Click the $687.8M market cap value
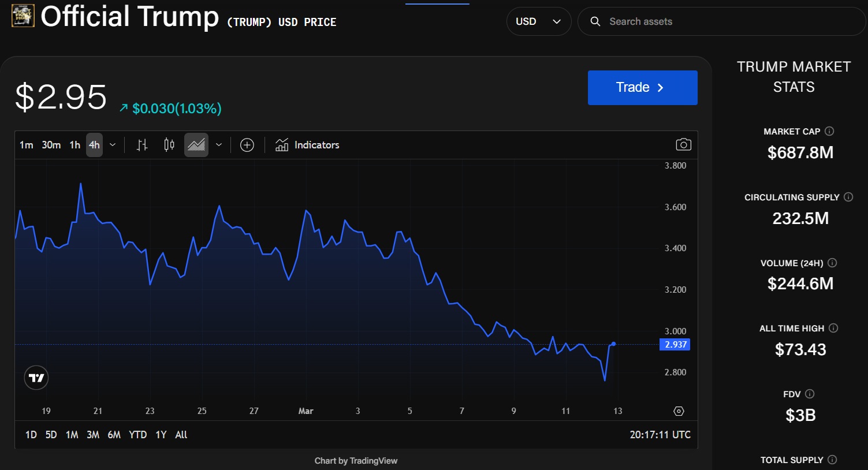Viewport: 868px width, 470px height. tap(800, 152)
